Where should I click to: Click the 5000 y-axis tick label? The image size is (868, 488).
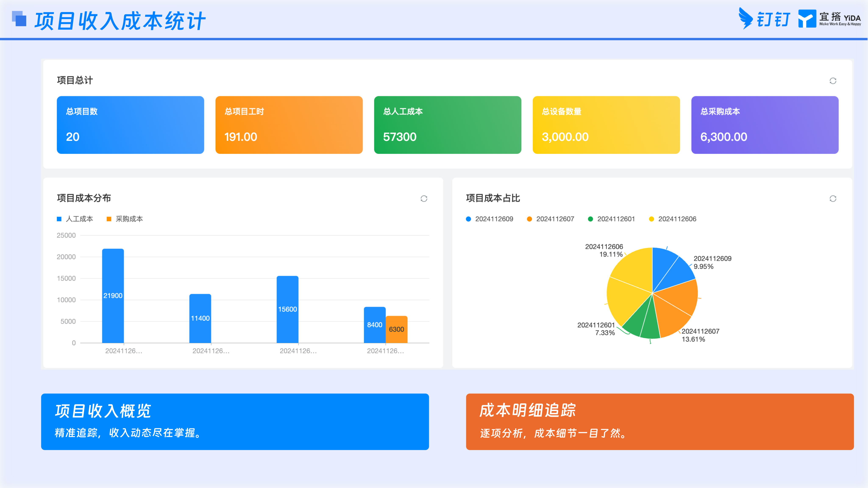coord(68,322)
